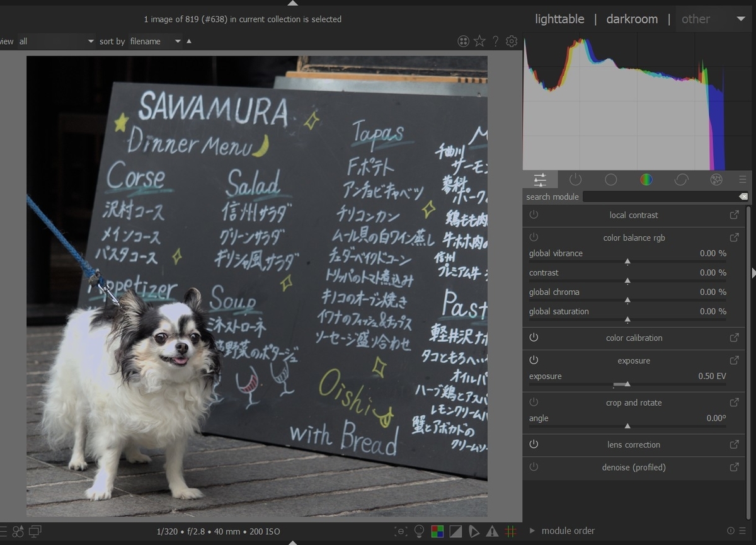Click the lens correction module header
This screenshot has height=545, width=756.
(634, 444)
